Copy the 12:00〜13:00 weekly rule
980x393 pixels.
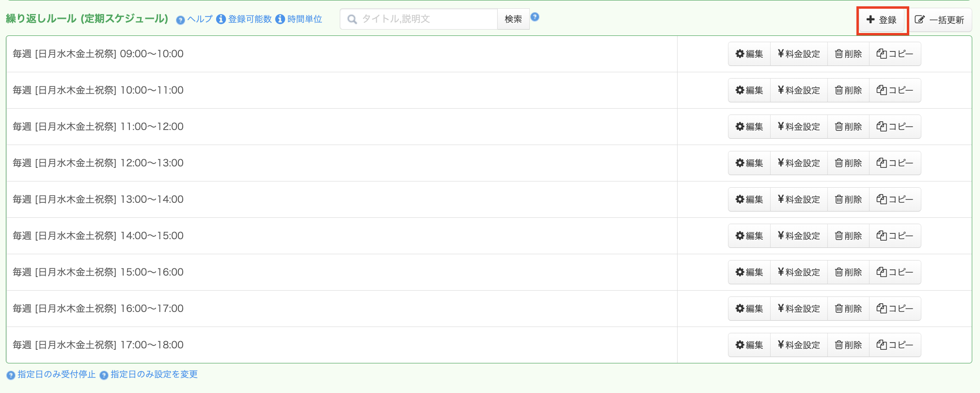895,163
